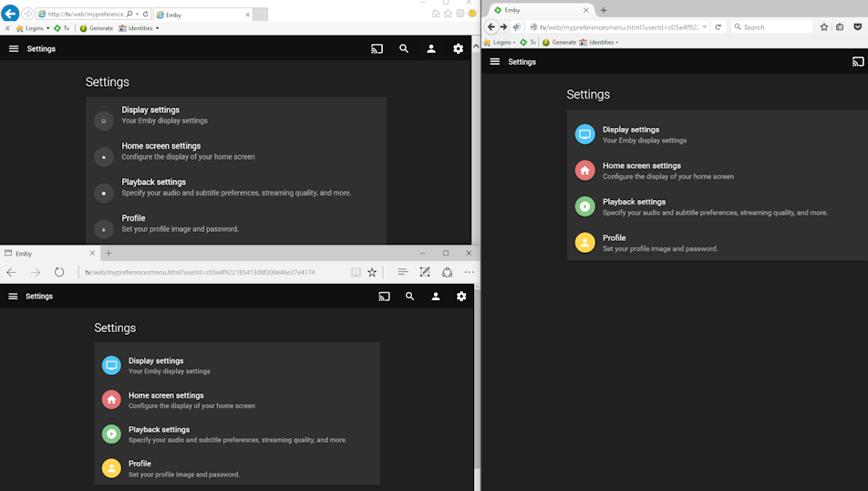Click cast icon in Edge Emby window

click(x=384, y=297)
